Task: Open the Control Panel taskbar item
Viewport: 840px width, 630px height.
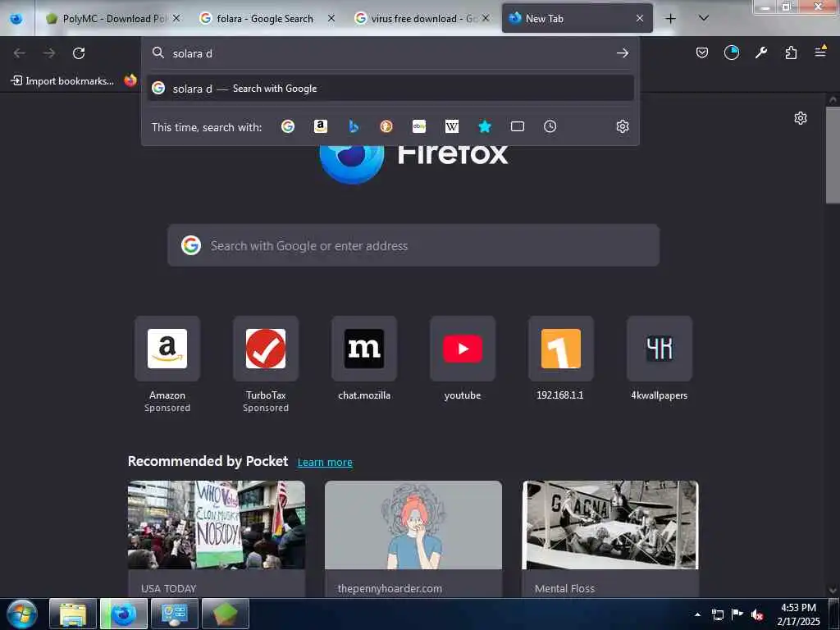Action: [175, 614]
